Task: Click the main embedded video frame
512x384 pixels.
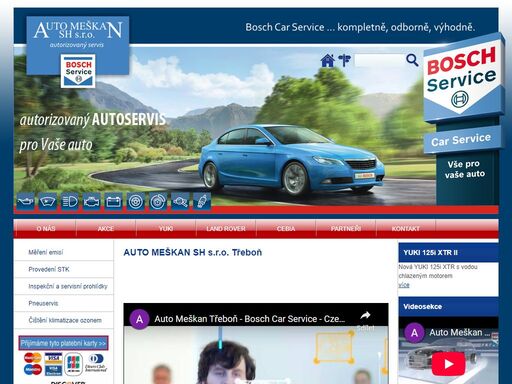Action: coord(256,344)
